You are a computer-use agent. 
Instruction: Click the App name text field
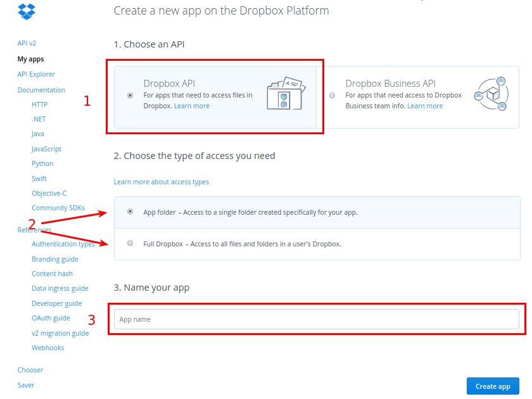316,319
